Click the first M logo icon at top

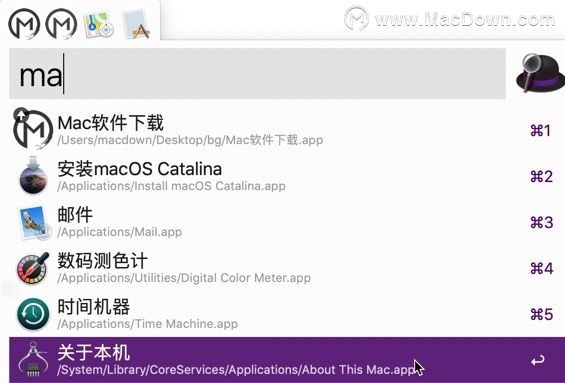click(24, 24)
